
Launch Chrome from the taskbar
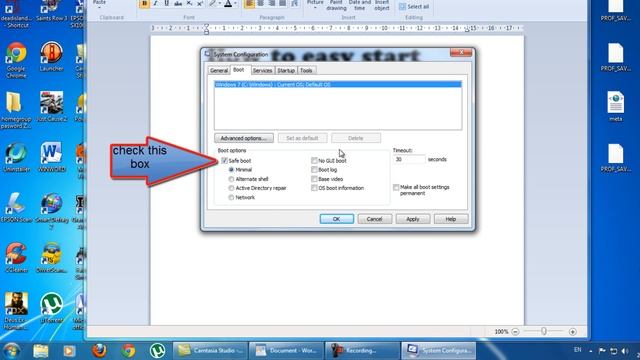[128, 351]
